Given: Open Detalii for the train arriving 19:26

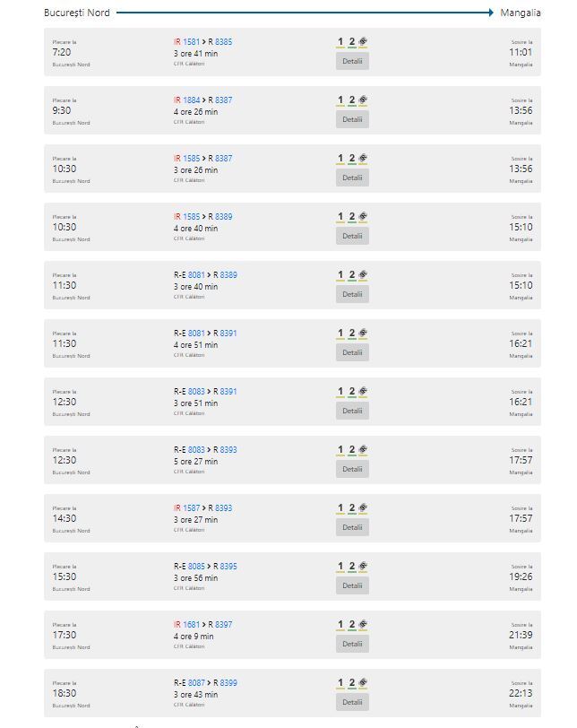Looking at the screenshot, I should 352,586.
